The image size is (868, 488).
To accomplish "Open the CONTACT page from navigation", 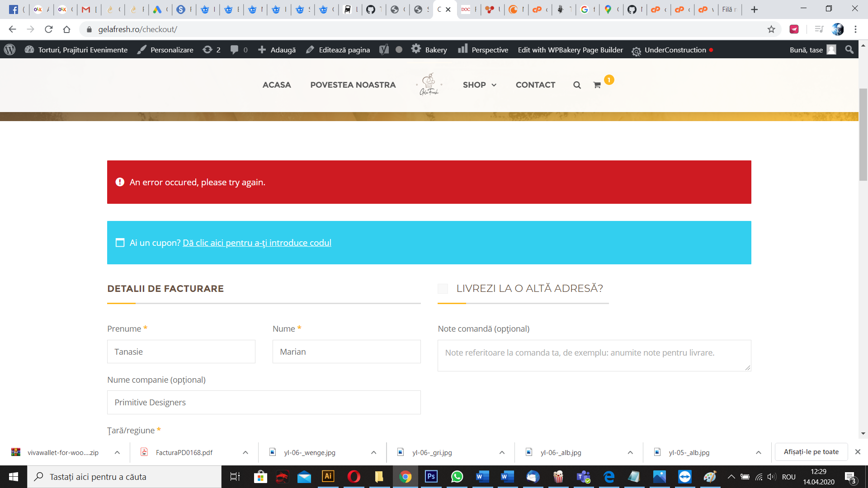I will (x=535, y=85).
